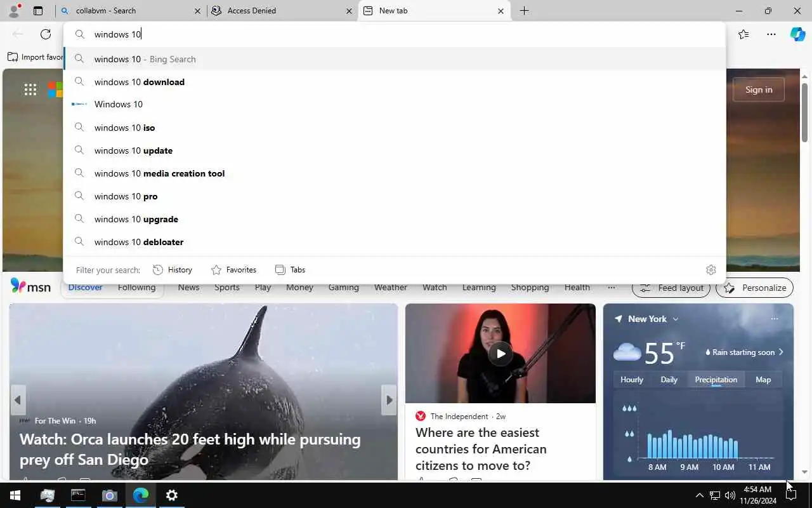
Task: Show hidden system tray icons
Action: click(699, 495)
